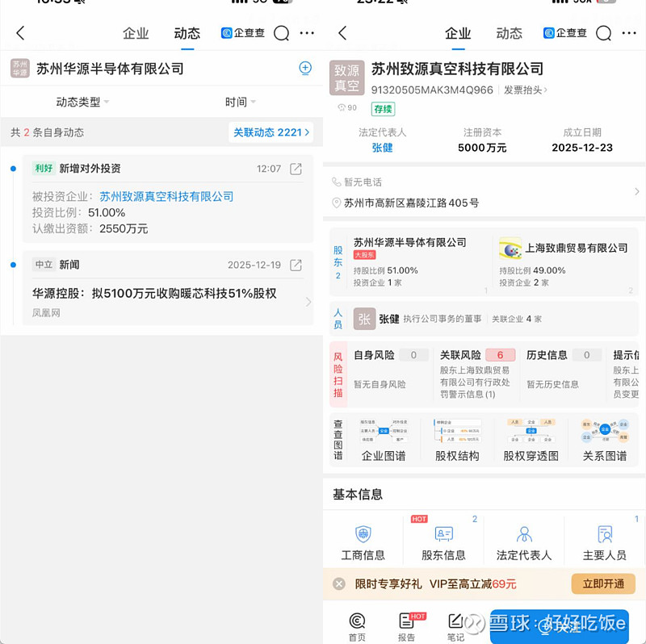Viewport: 646px width, 644px height.
Task: Open 关联风险 6 risk card
Action: coord(477,374)
